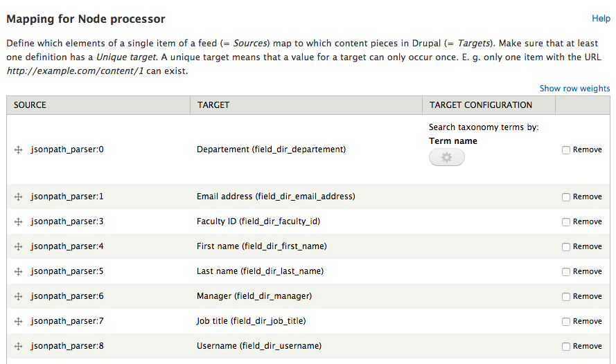Click the TARGET column header

[213, 105]
